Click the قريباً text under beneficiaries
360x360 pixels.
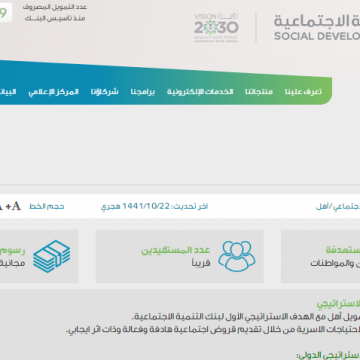pos(201,263)
